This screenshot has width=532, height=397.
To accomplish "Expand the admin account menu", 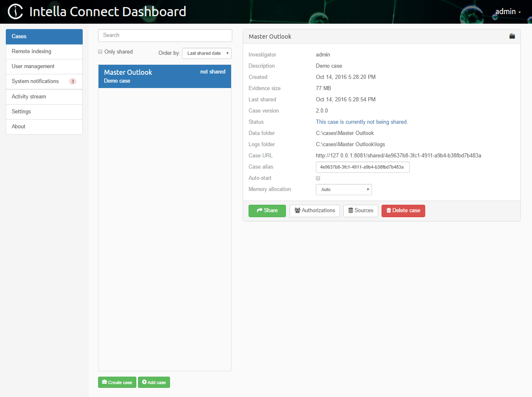I will pyautogui.click(x=507, y=11).
